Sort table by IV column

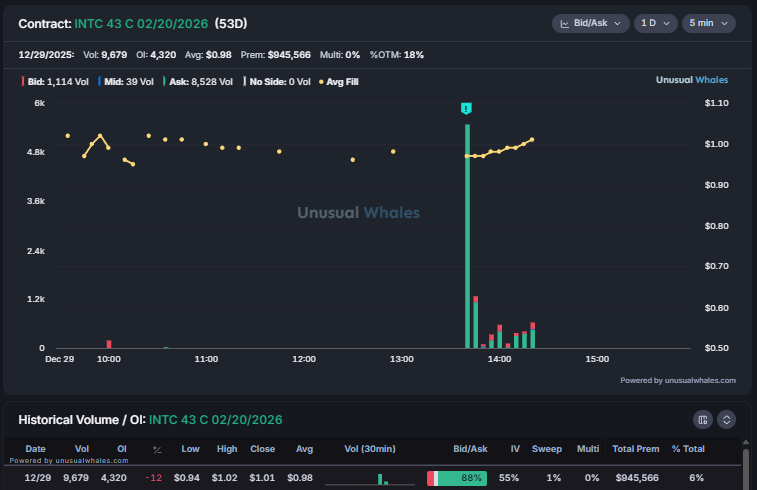tap(515, 449)
